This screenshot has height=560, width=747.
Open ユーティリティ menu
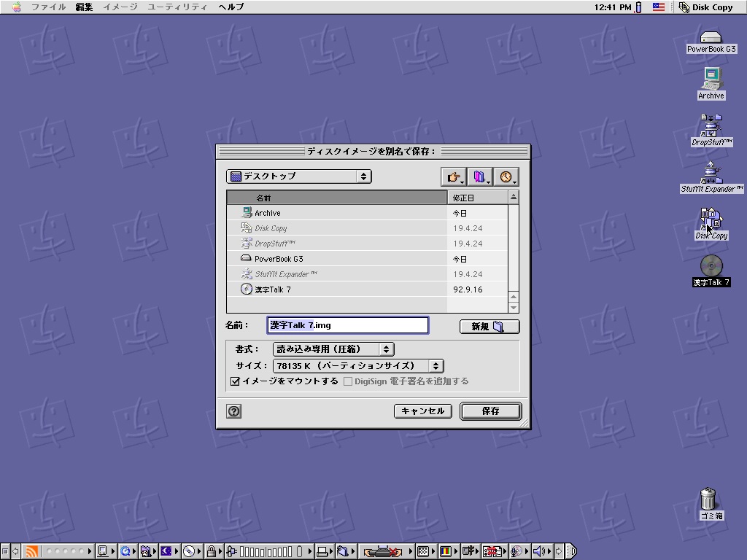click(x=177, y=7)
